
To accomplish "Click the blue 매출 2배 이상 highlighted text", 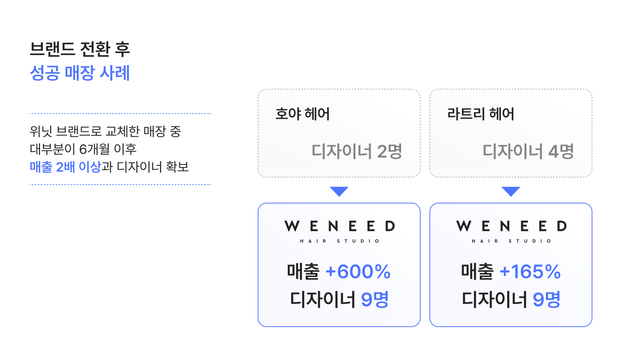I will click(65, 167).
